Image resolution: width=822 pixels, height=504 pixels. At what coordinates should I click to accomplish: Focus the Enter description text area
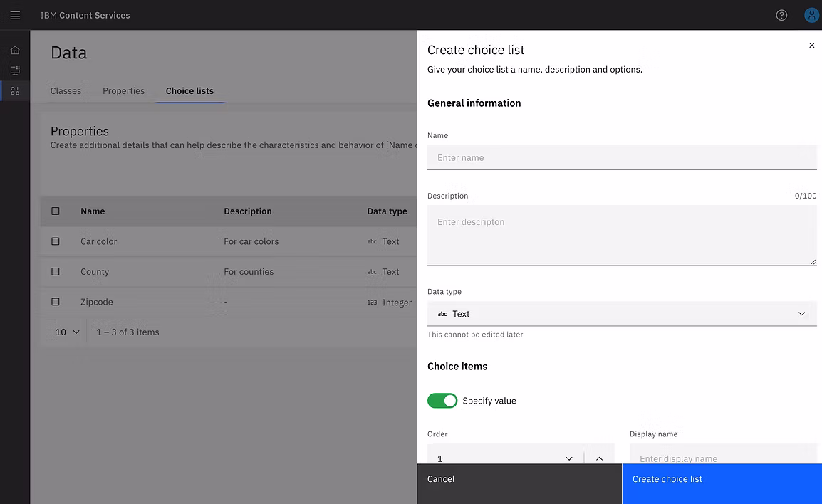coord(622,235)
